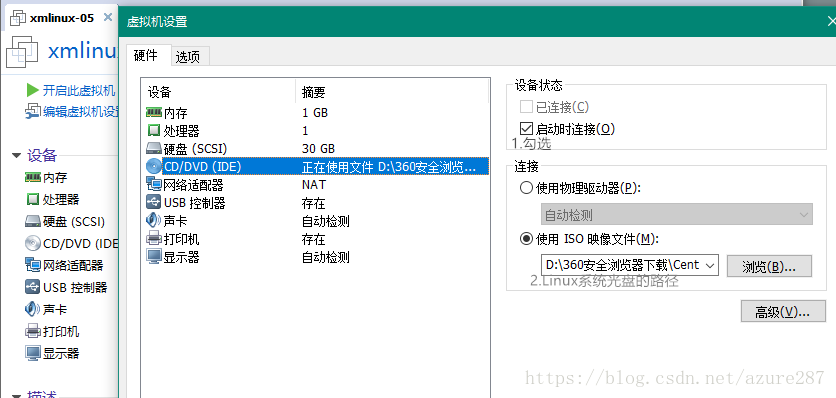Click the sound card speaker icon in the dialog's device list
The width and height of the screenshot is (836, 398).
pyautogui.click(x=154, y=221)
